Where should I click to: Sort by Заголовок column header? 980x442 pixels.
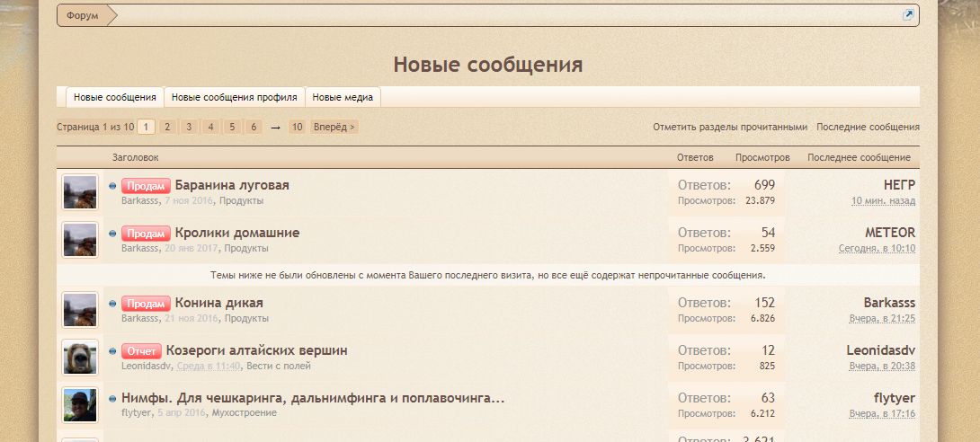click(136, 157)
